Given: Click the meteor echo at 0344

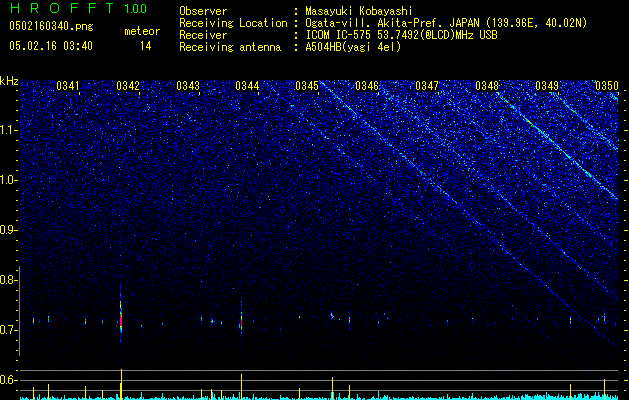Looking at the screenshot, I should 241,321.
